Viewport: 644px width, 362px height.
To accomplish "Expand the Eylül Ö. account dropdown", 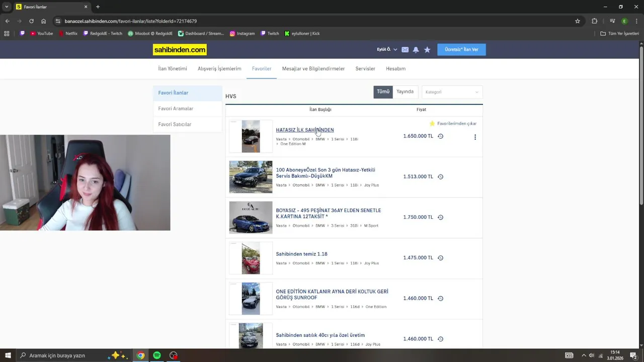I will pyautogui.click(x=387, y=50).
